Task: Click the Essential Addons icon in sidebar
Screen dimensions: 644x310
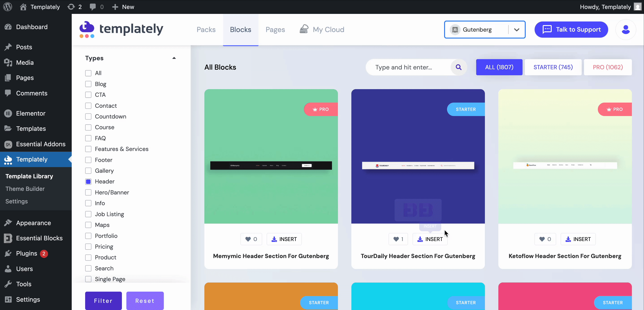Action: pos(8,144)
